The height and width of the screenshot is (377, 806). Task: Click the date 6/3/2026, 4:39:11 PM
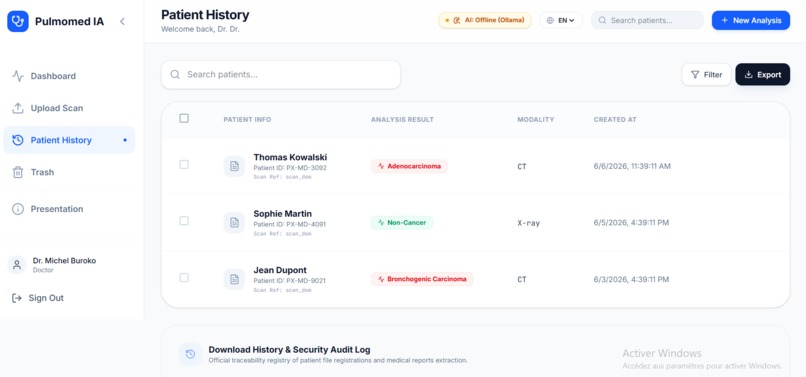631,279
